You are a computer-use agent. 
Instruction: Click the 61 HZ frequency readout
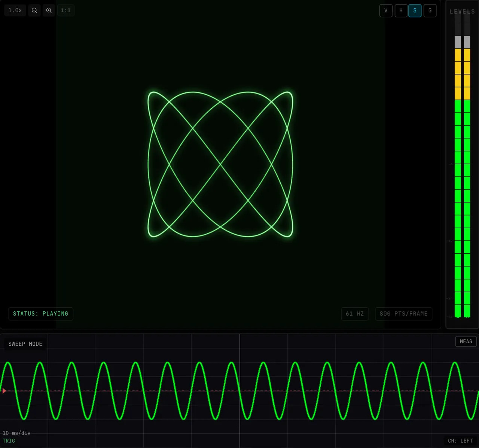point(355,314)
